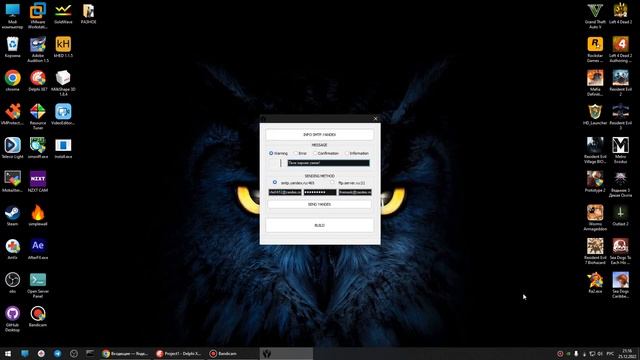Open Resource Tuner desktop icon
640x360 pixels.
[38, 116]
